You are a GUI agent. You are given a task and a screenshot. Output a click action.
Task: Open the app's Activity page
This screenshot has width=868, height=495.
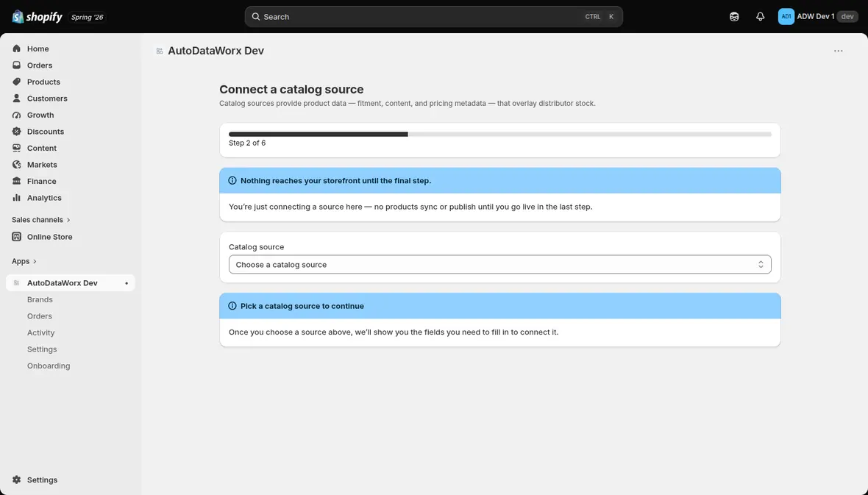point(41,332)
